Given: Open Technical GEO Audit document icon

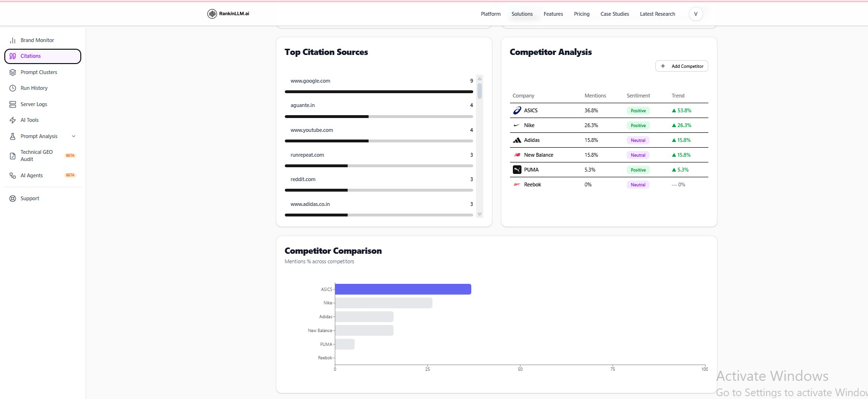Looking at the screenshot, I should pos(13,156).
